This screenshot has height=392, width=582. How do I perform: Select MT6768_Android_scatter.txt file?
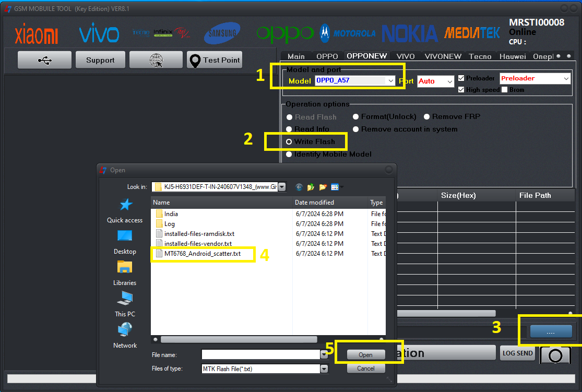pos(202,254)
